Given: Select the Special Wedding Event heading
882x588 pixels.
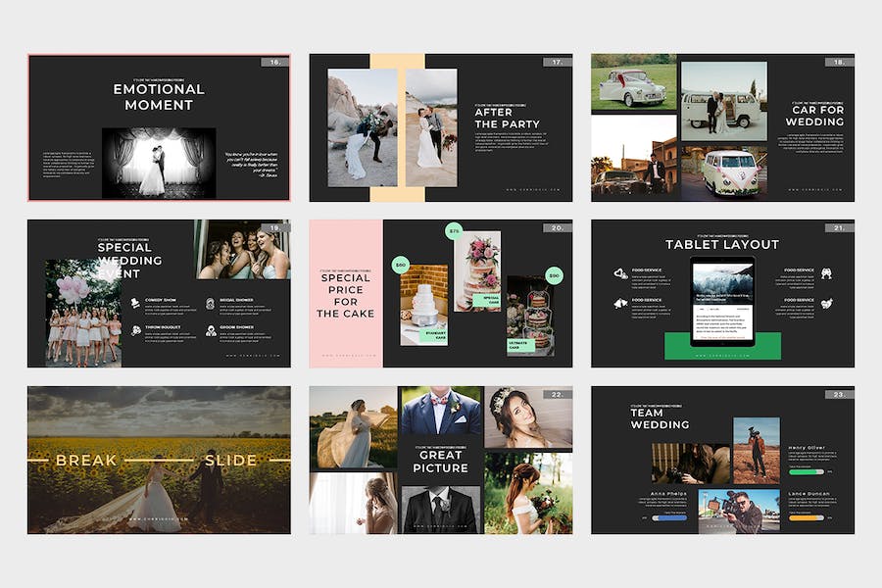Looking at the screenshot, I should [129, 261].
